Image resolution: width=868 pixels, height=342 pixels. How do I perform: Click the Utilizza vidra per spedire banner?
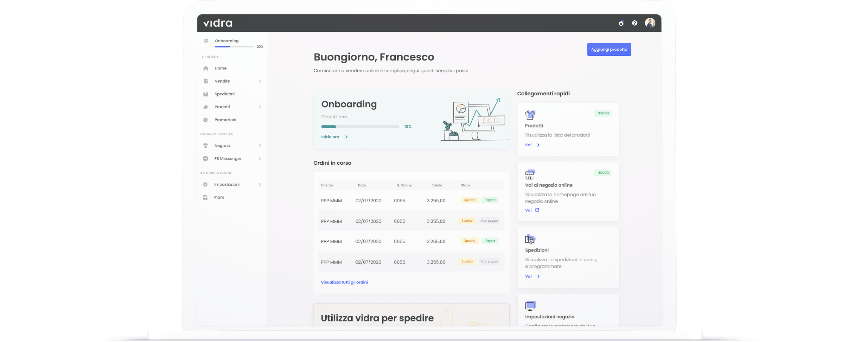[411, 315]
